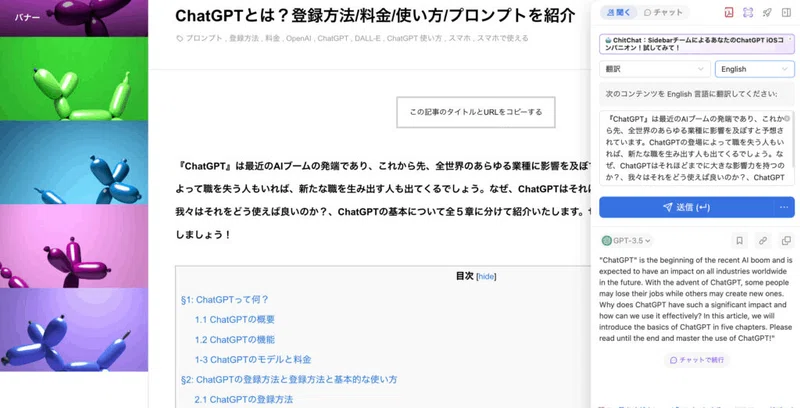This screenshot has width=800, height=408.
Task: Open the English language dropdown
Action: pyautogui.click(x=755, y=69)
